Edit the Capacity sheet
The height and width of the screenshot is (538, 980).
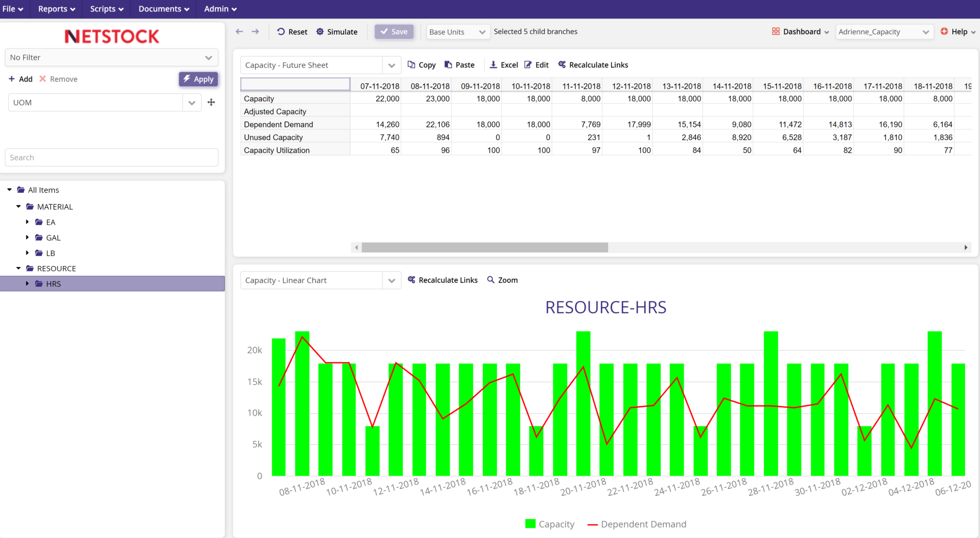point(536,65)
